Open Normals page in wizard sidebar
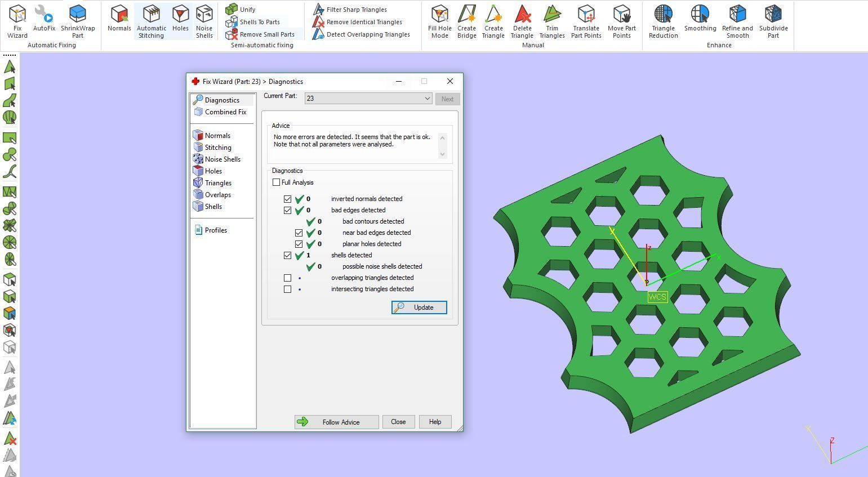This screenshot has height=477, width=868. coord(217,136)
